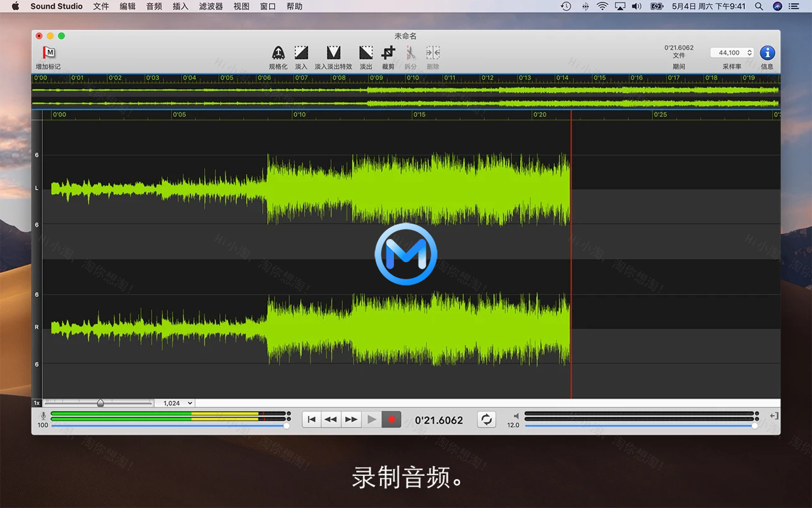
Task: Open the 音频 (Audio) menu
Action: pyautogui.click(x=153, y=6)
